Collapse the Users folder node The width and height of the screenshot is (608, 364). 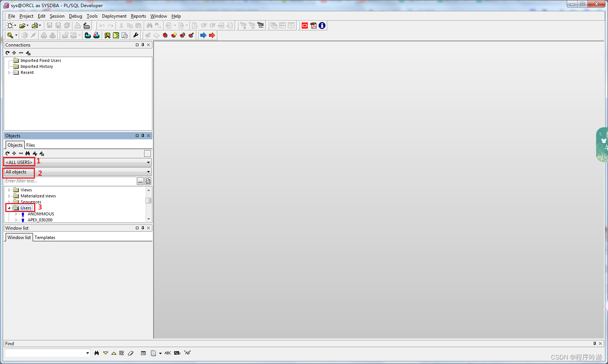coord(9,208)
